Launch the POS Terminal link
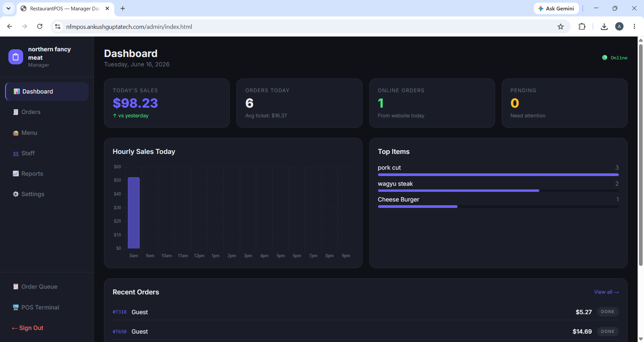 (47, 307)
